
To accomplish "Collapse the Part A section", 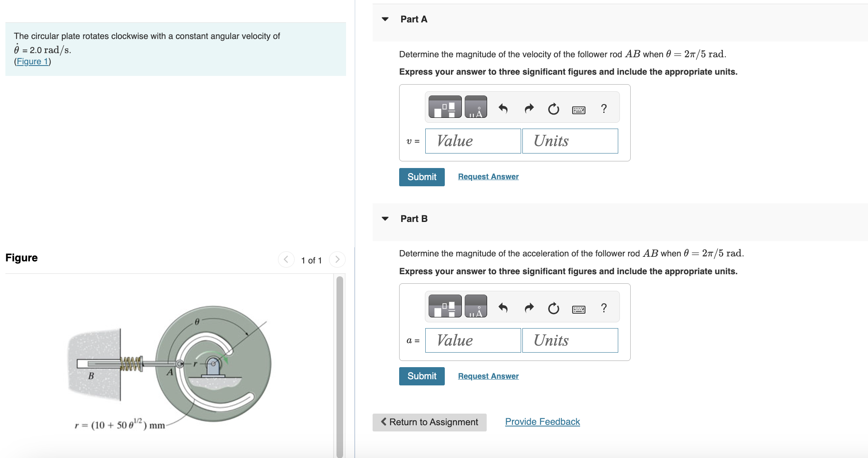I will pyautogui.click(x=385, y=19).
